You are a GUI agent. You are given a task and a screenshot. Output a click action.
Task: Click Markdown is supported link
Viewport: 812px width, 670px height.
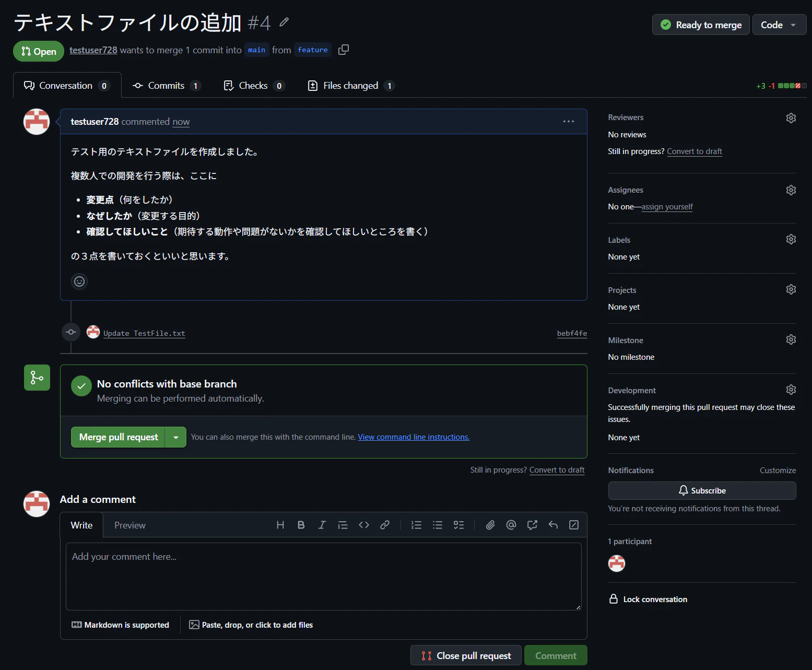click(120, 625)
